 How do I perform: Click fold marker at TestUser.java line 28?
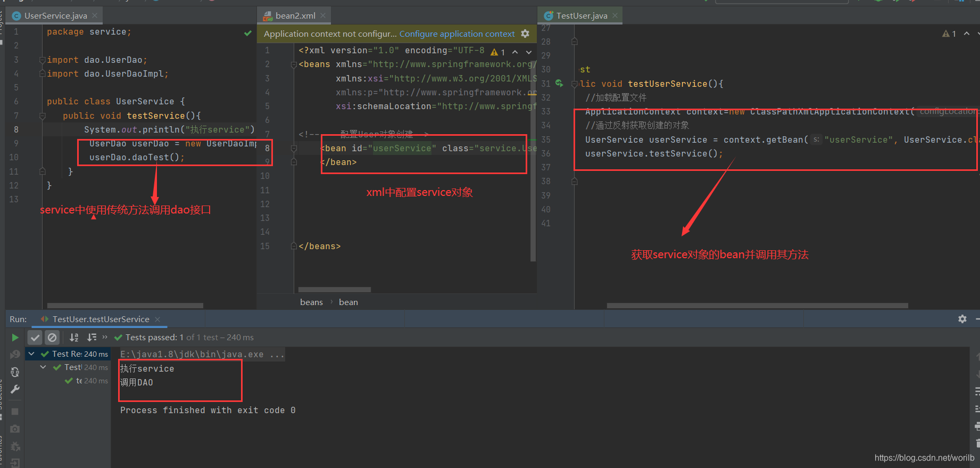[x=574, y=41]
